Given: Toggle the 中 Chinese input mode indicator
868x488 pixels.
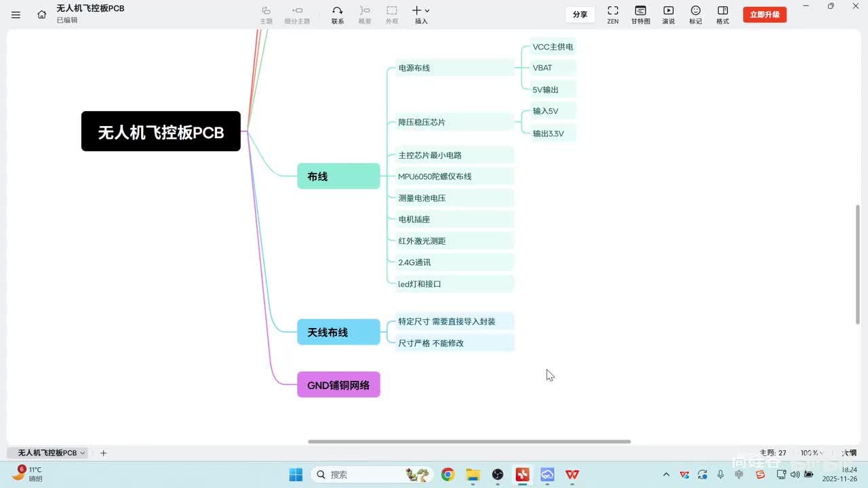Looking at the screenshot, I should [739, 474].
